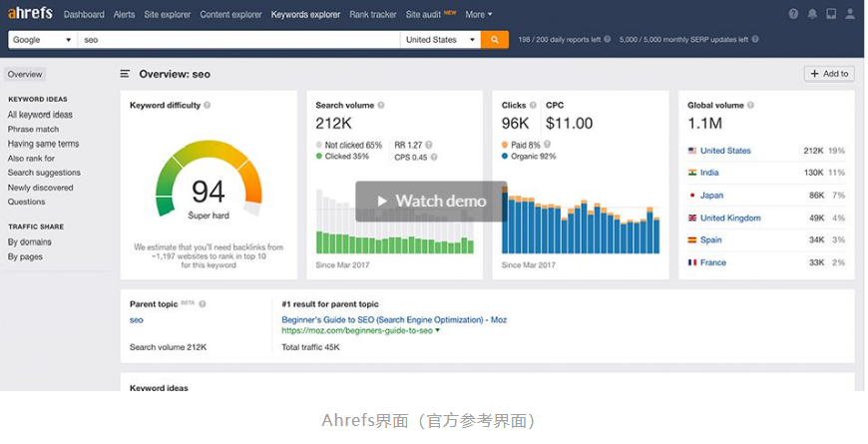
Task: Open Having same terms report
Action: point(43,144)
